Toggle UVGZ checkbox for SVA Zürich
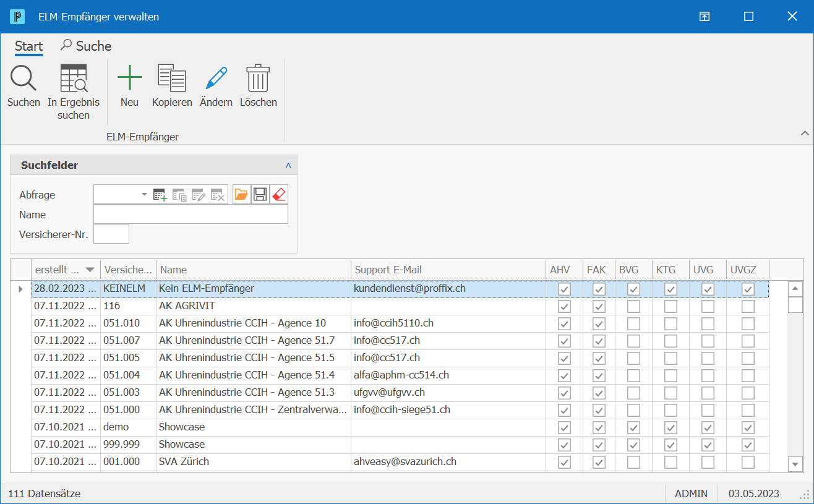This screenshot has width=814, height=504. (748, 462)
